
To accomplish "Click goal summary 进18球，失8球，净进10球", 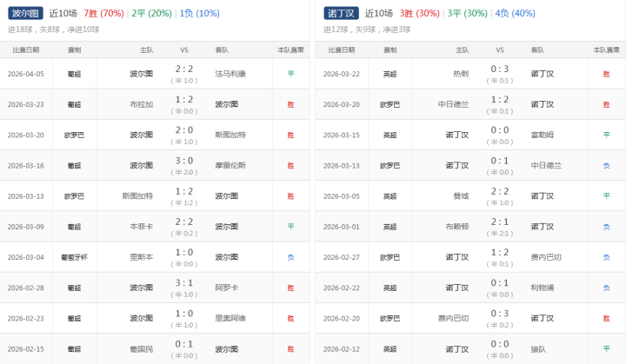I will 54,30.
